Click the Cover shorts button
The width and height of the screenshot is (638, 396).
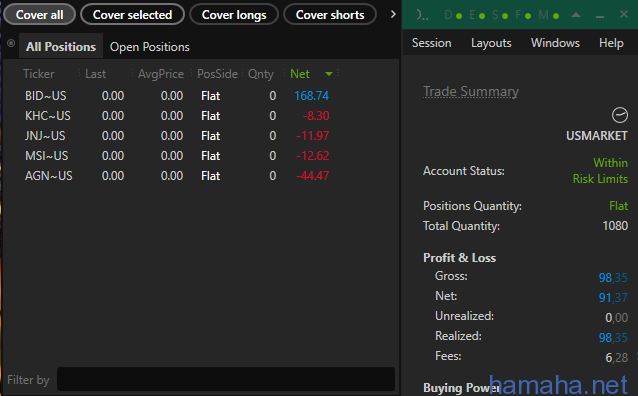pyautogui.click(x=330, y=15)
